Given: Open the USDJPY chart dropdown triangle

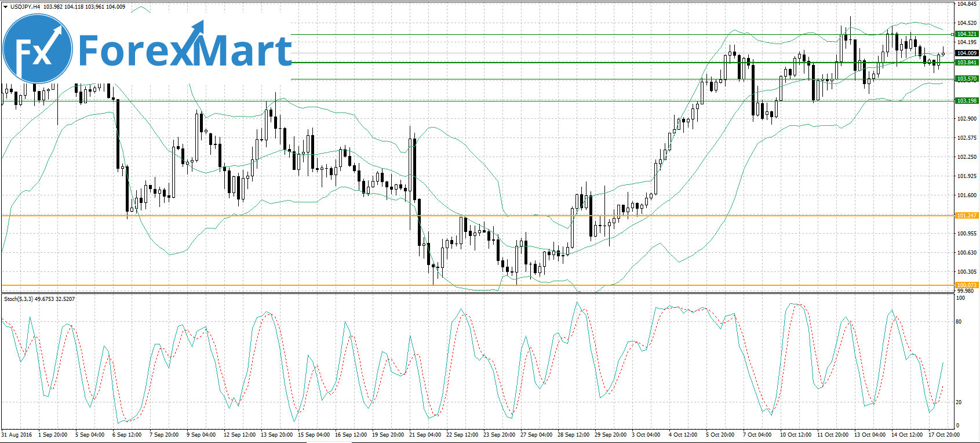Looking at the screenshot, I should (x=6, y=7).
